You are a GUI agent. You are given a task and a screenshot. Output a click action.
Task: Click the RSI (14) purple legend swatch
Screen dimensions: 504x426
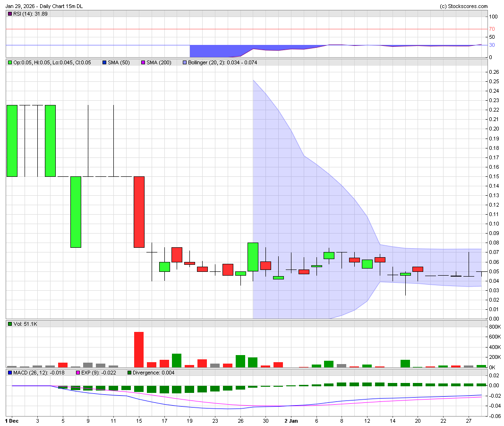[10, 14]
